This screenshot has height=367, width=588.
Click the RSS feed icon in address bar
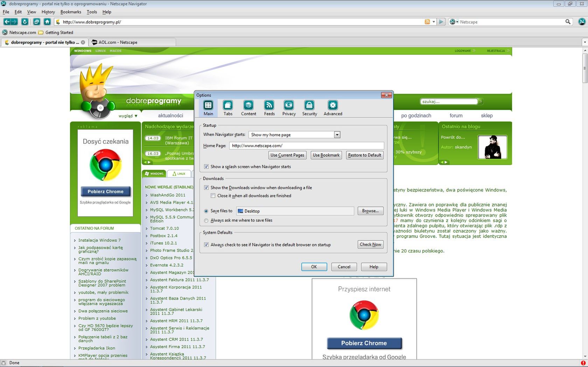[x=427, y=22]
